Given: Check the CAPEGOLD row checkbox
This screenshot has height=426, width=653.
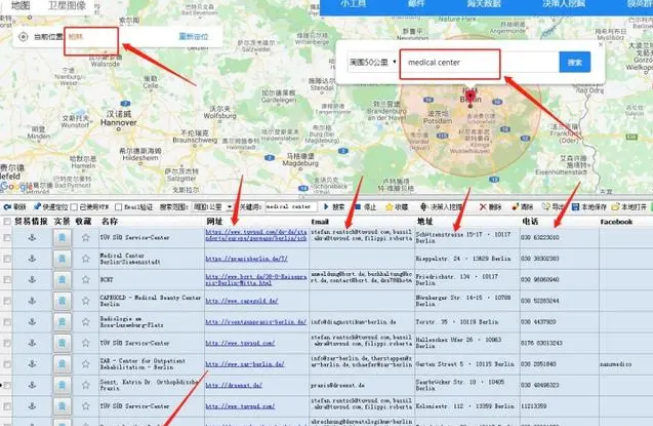Looking at the screenshot, I should tap(7, 301).
